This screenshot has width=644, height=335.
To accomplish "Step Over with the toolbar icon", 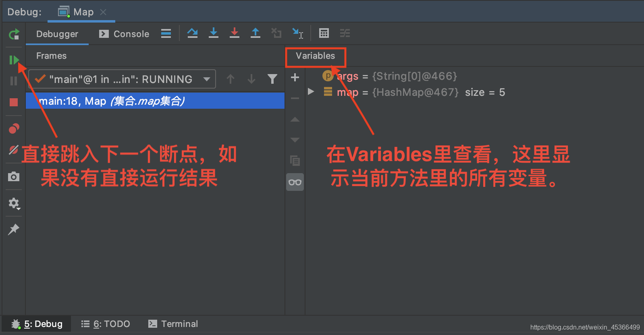I will tap(193, 33).
